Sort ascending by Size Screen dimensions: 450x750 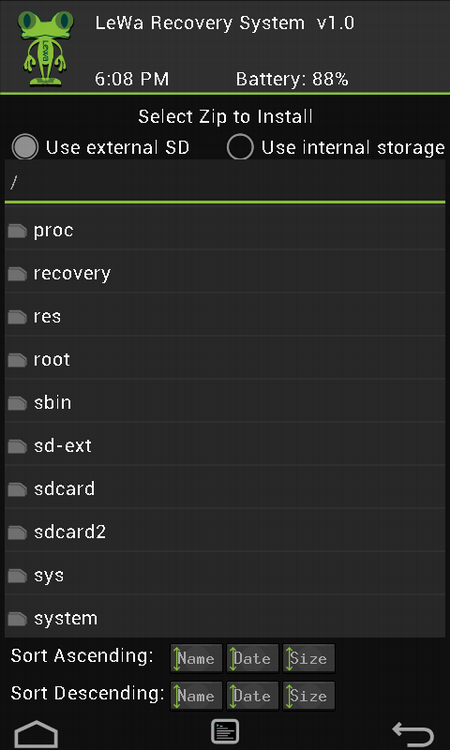(x=309, y=659)
